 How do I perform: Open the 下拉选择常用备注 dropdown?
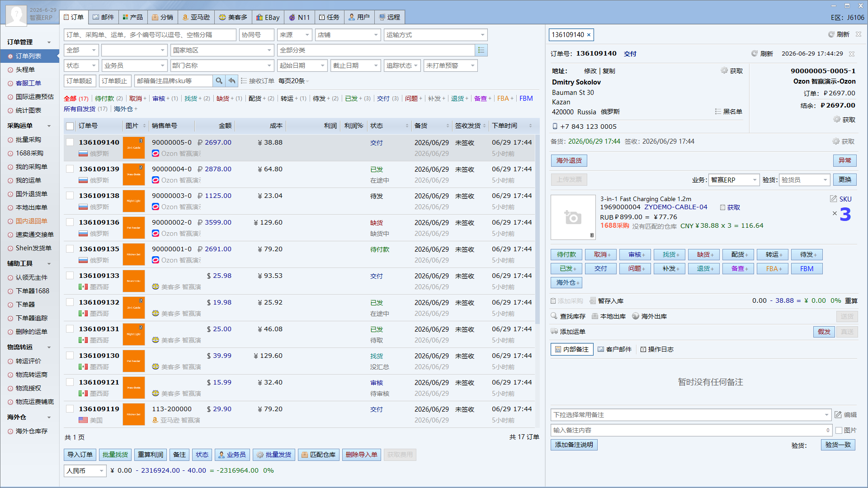(x=691, y=415)
